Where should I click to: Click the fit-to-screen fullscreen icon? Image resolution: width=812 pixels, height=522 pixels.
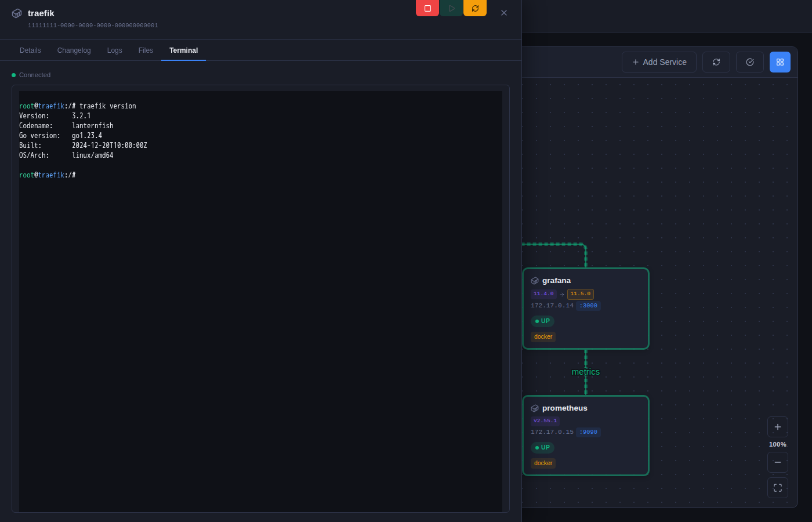[x=778, y=488]
